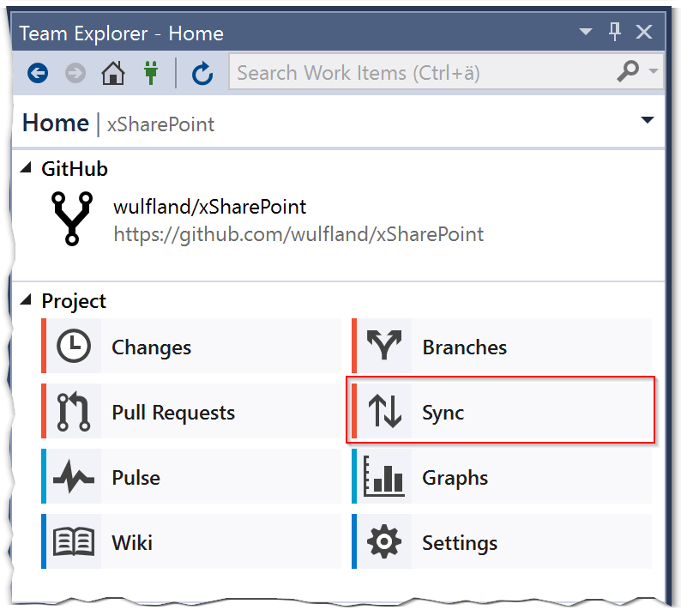Click the Home house icon in toolbar
This screenshot has width=681, height=616.
(112, 74)
